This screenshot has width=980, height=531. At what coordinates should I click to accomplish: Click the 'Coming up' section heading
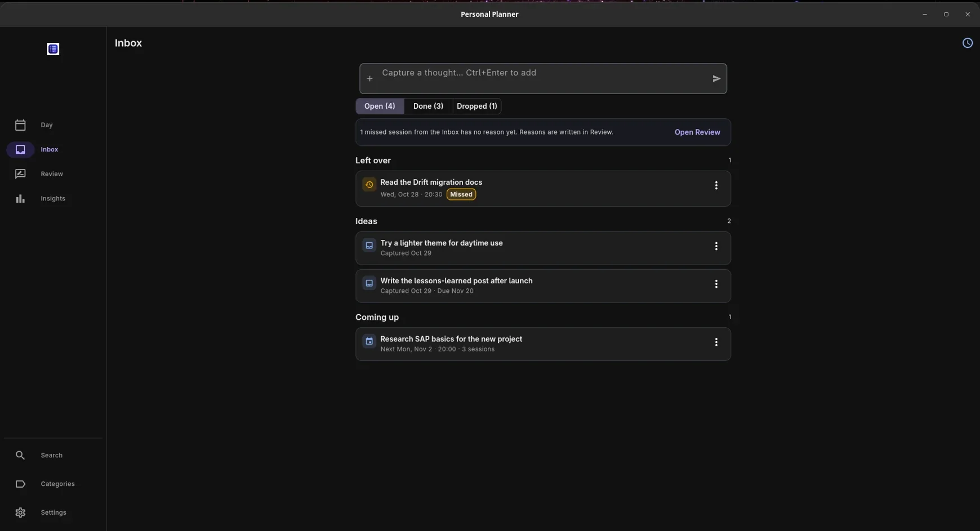click(377, 317)
